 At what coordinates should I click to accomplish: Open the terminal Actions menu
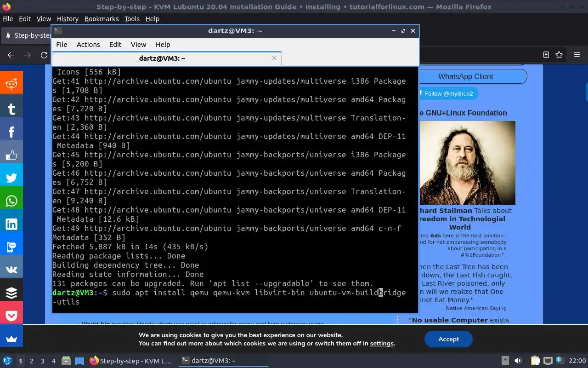pos(88,45)
